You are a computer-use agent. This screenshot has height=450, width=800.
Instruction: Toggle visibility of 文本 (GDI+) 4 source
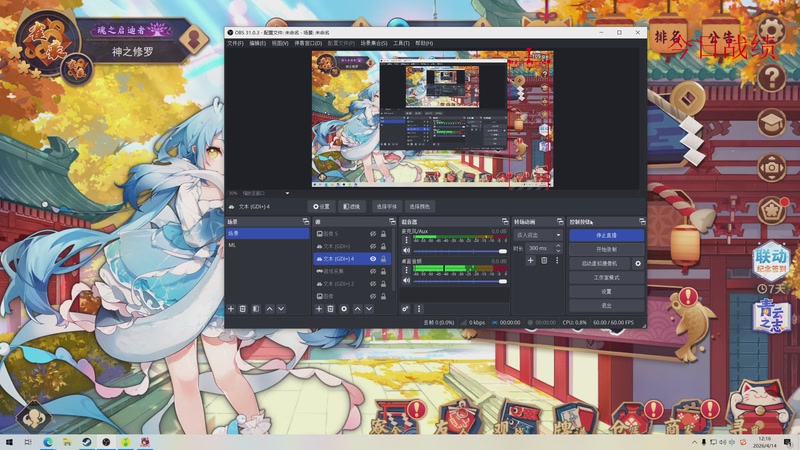(373, 259)
